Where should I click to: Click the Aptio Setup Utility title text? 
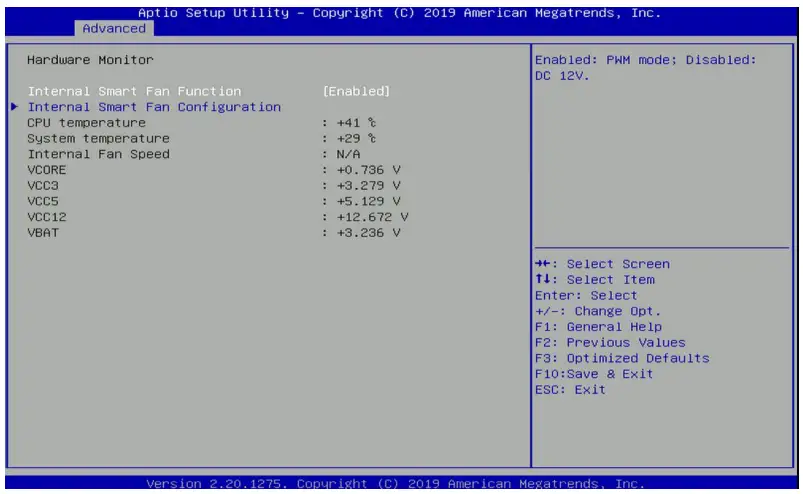pos(399,13)
